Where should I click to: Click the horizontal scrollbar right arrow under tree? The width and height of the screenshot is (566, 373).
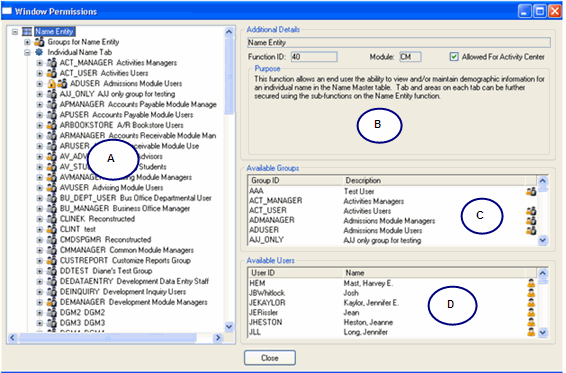click(218, 338)
